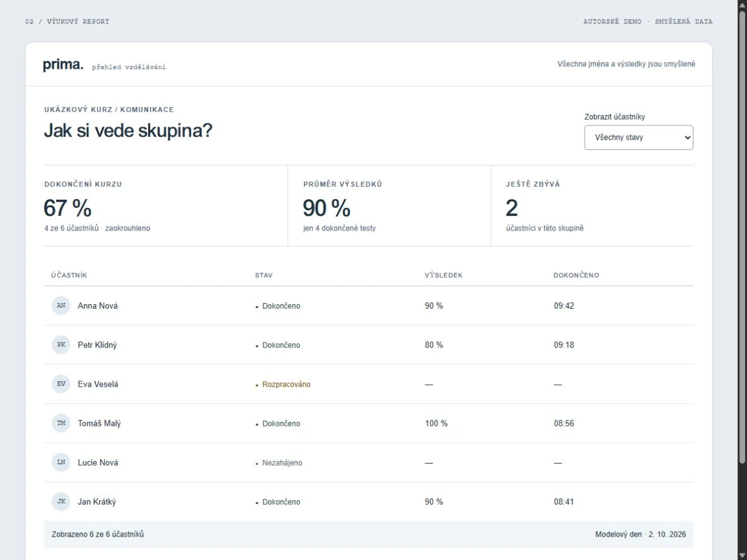Click the TM avatar for Tomáš Malý

coord(61,423)
